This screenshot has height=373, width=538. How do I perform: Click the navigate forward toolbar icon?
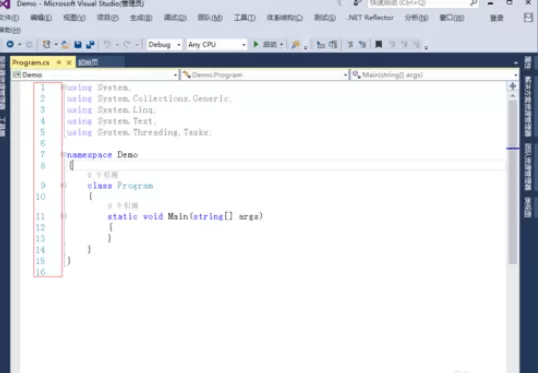click(29, 44)
